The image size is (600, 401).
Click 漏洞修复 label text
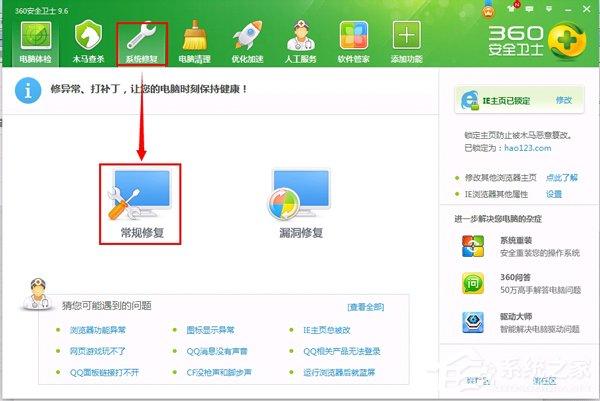[x=301, y=233]
